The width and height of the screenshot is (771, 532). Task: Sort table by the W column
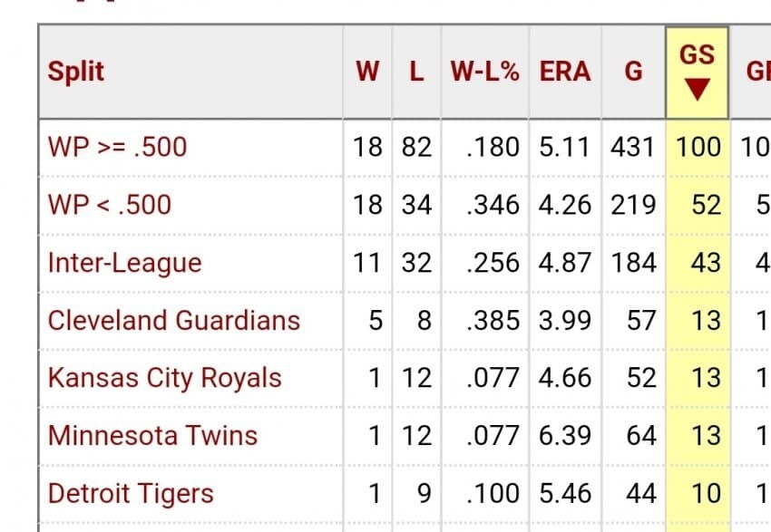[367, 73]
